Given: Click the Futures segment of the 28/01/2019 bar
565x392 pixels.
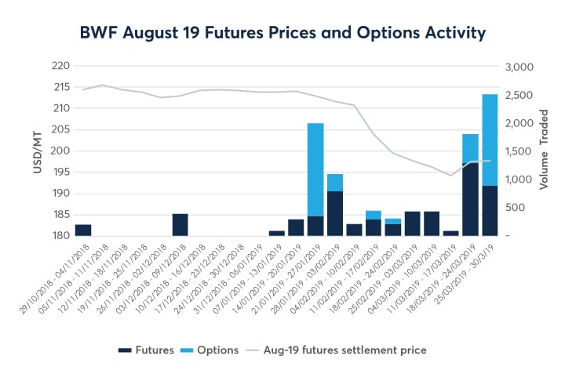Looking at the screenshot, I should click(335, 213).
